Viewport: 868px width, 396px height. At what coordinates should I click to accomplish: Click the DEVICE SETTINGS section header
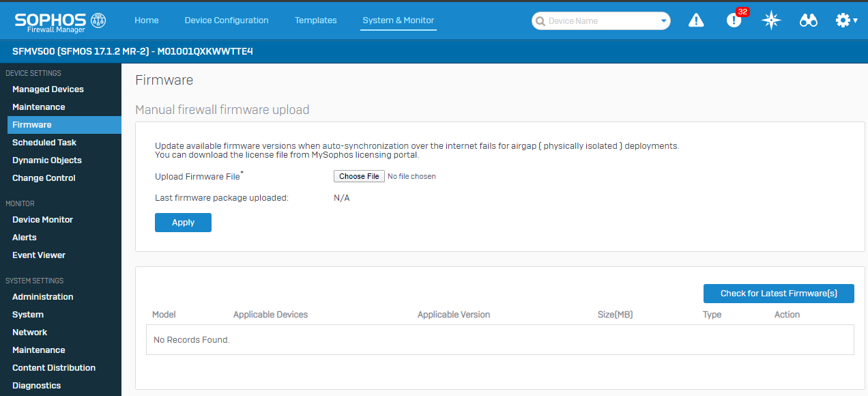[33, 73]
